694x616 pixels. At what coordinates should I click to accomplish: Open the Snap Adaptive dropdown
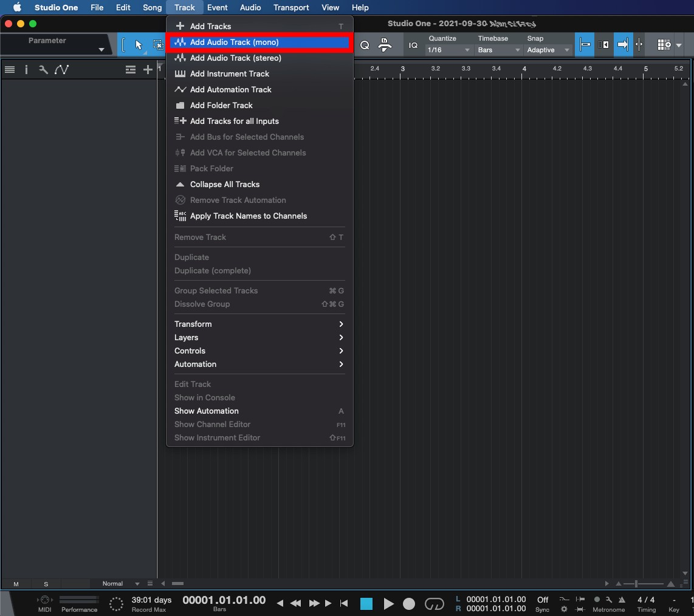[548, 50]
